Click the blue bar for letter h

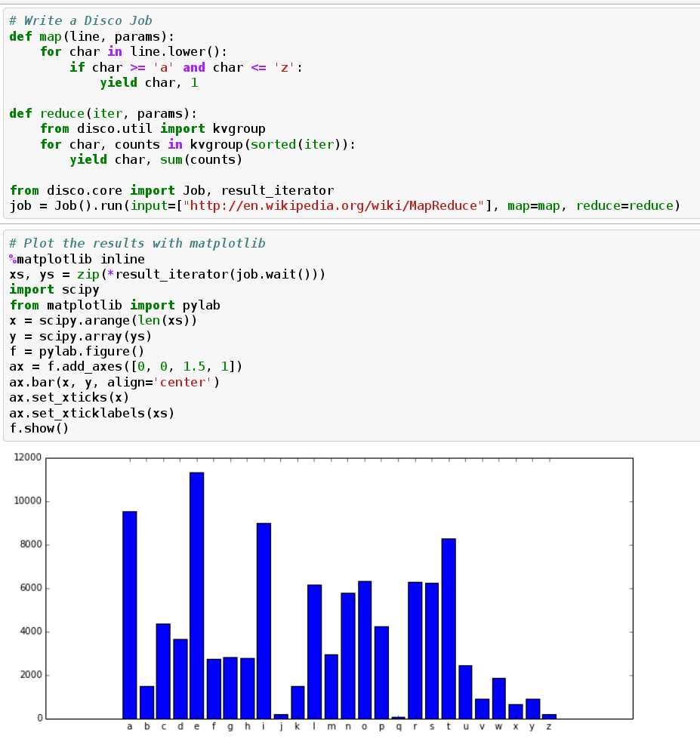[248, 688]
